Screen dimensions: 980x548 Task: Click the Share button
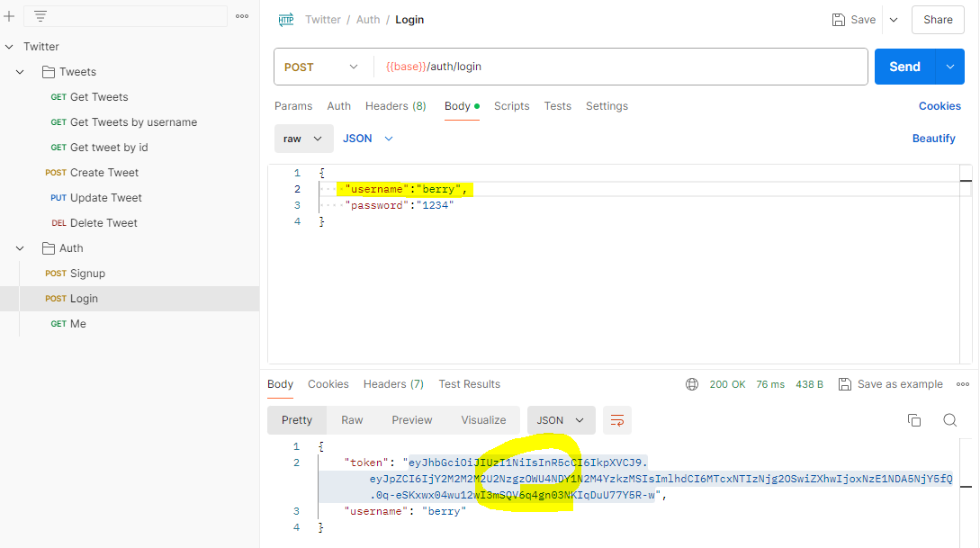[x=938, y=20]
